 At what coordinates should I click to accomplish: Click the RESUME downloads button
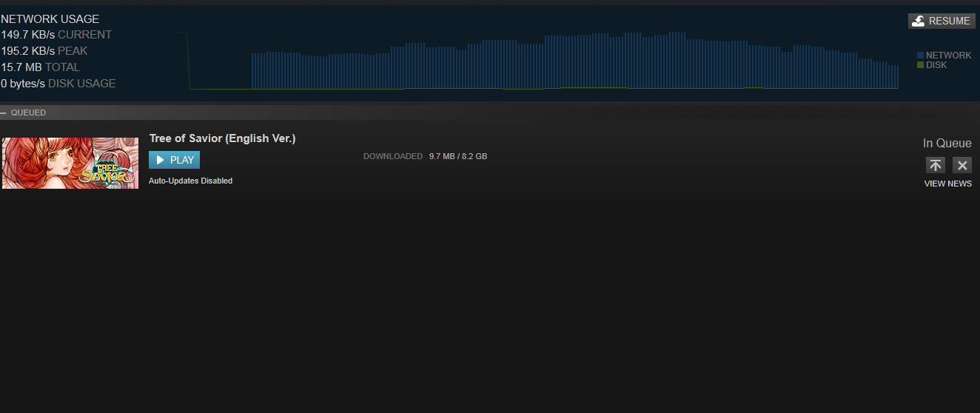point(942,21)
